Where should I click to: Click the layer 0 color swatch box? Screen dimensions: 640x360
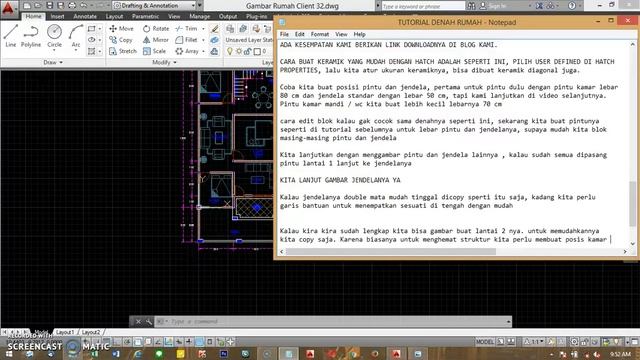coord(257,51)
